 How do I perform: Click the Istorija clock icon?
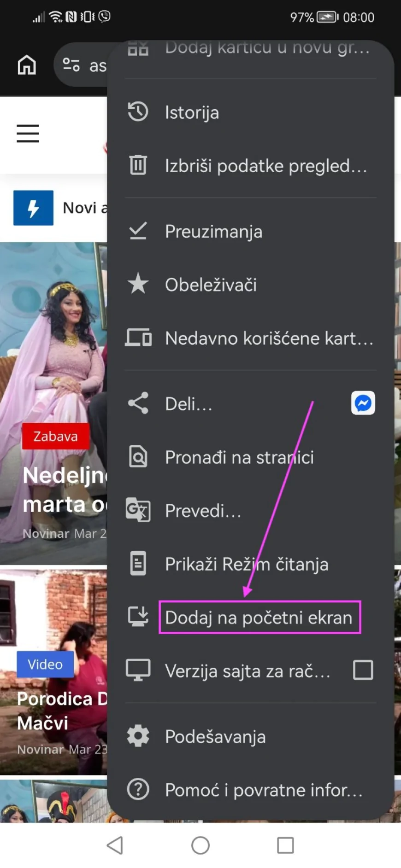click(x=138, y=112)
